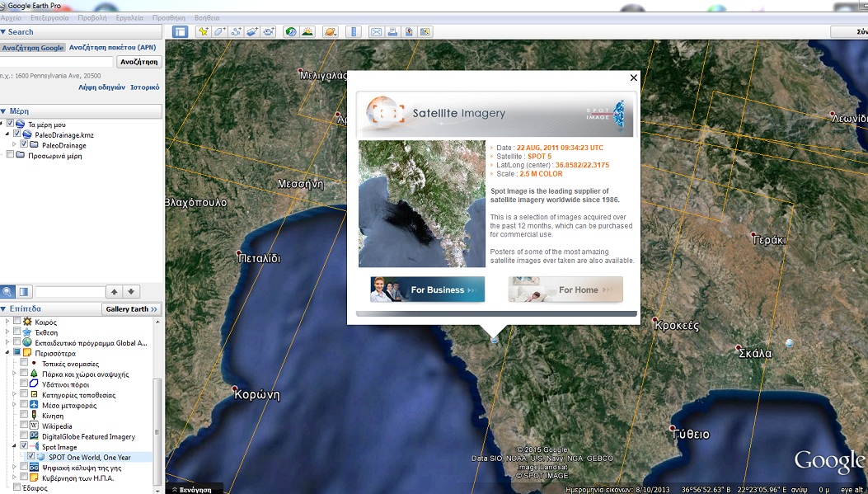
Task: Click the 'For Business' banner button
Action: 427,289
